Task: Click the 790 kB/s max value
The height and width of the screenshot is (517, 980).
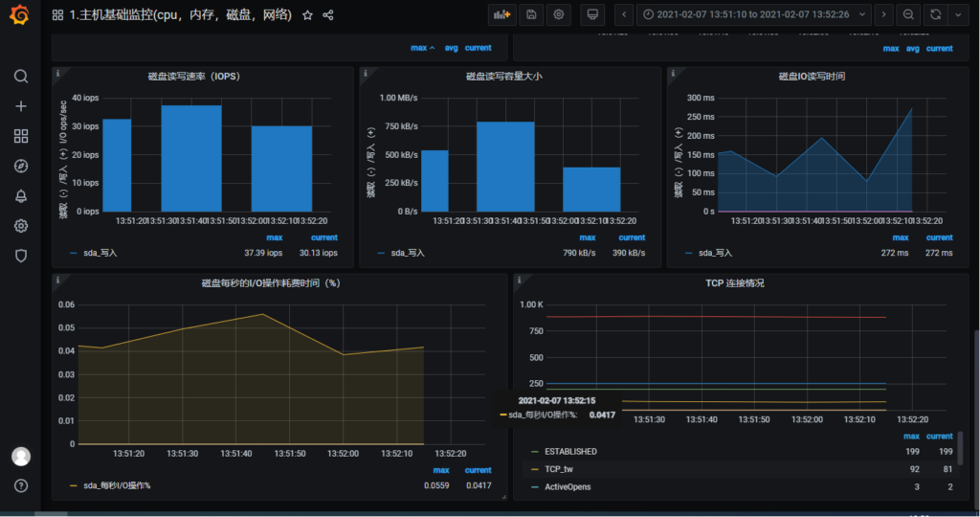Action: (x=579, y=253)
